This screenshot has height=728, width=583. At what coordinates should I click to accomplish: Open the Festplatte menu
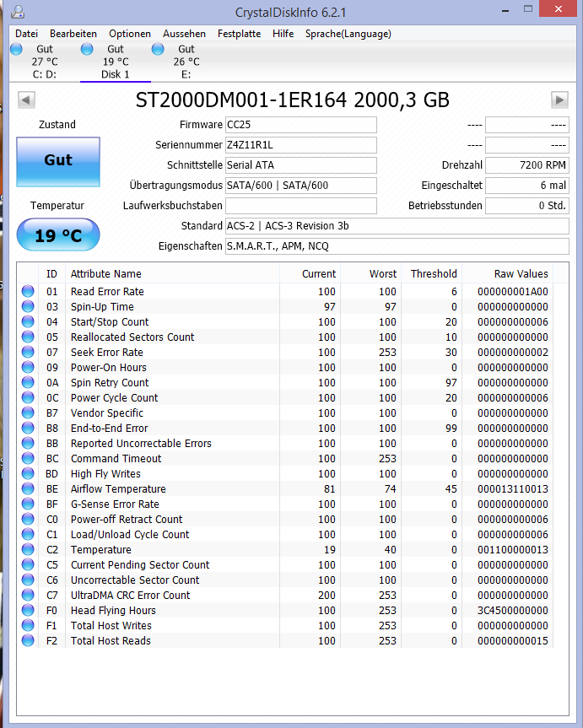tap(240, 34)
